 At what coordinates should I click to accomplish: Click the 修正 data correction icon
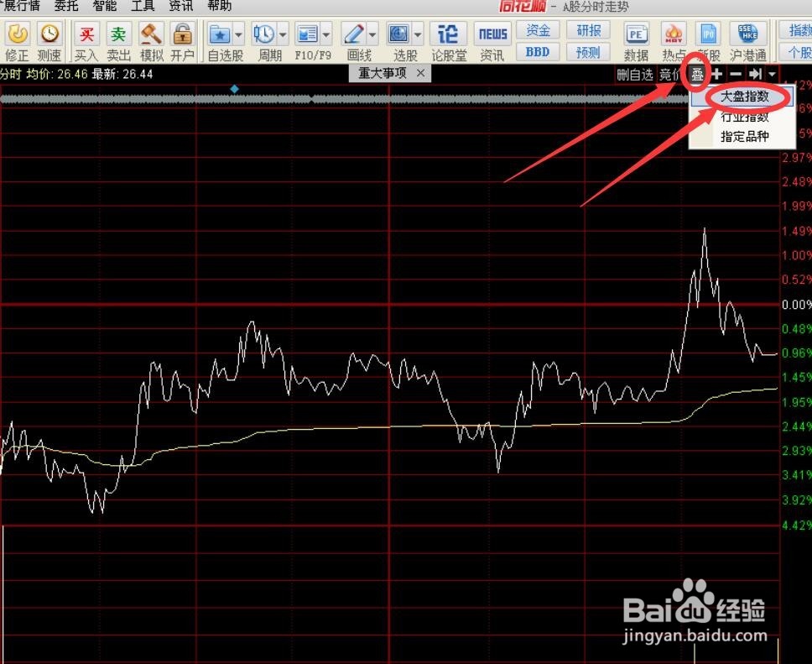(17, 34)
